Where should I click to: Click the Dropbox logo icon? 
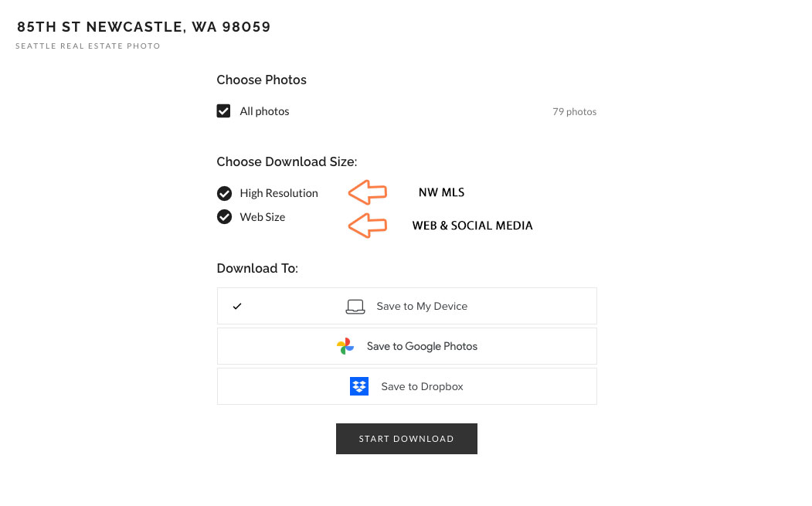pyautogui.click(x=359, y=386)
